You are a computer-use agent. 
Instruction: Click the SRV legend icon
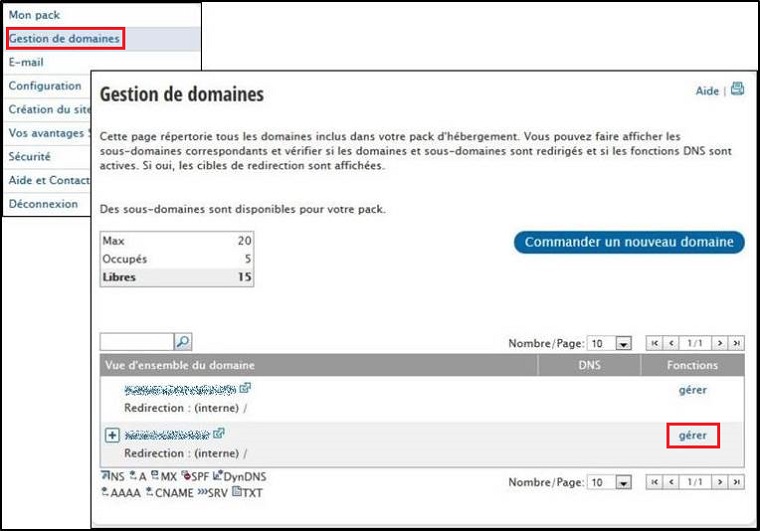tap(203, 492)
